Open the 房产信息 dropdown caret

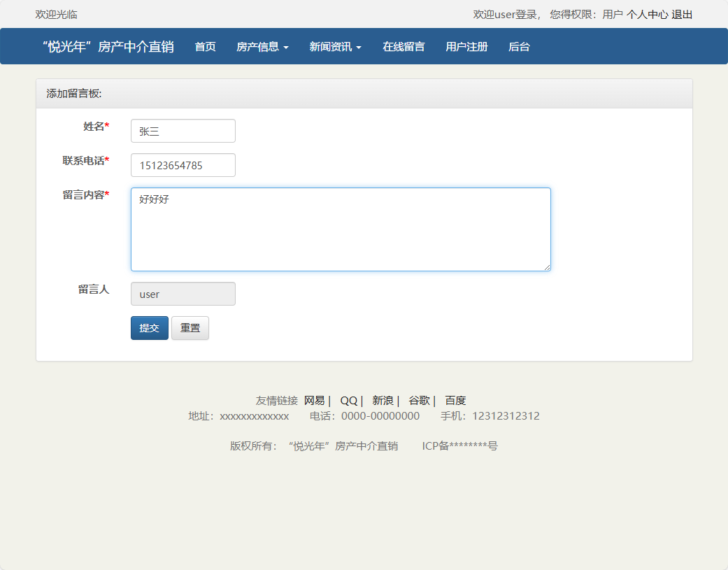[x=288, y=46]
